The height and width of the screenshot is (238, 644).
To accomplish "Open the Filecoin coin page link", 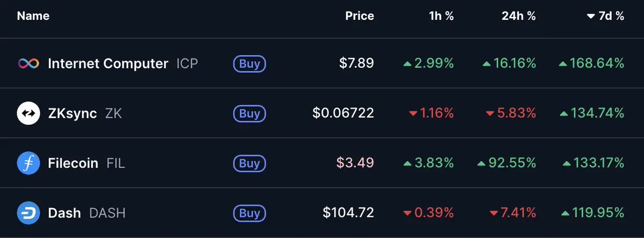I will pos(73,163).
